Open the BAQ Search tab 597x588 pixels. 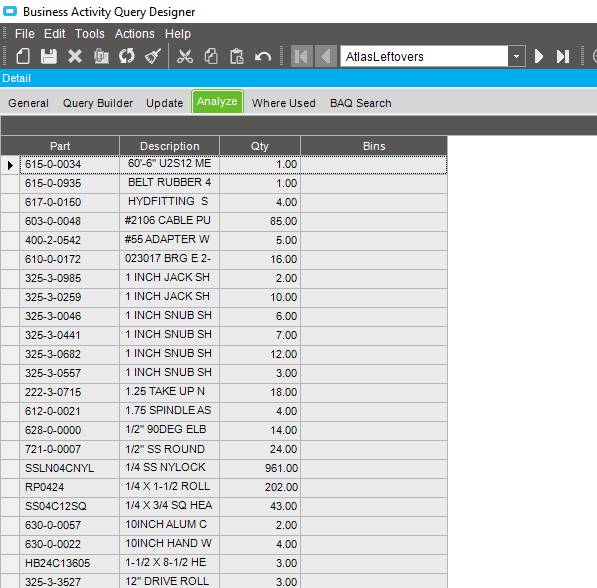[x=361, y=103]
